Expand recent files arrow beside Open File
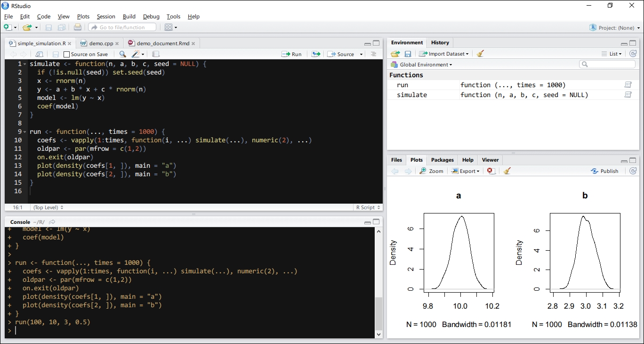This screenshot has height=344, width=644. tap(36, 28)
